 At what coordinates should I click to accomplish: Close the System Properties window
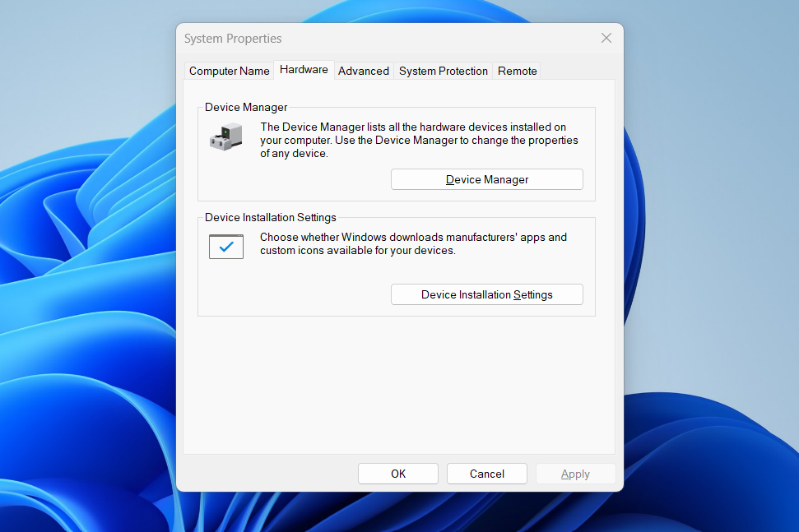pos(606,38)
